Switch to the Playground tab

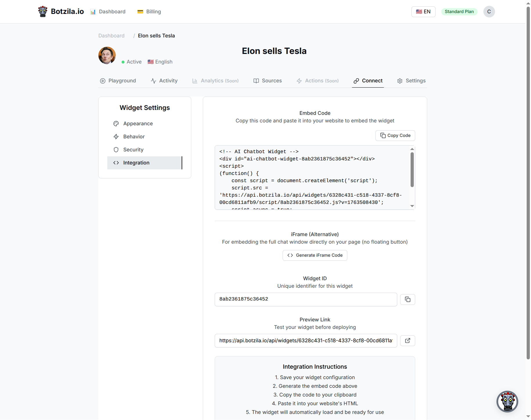(x=118, y=81)
